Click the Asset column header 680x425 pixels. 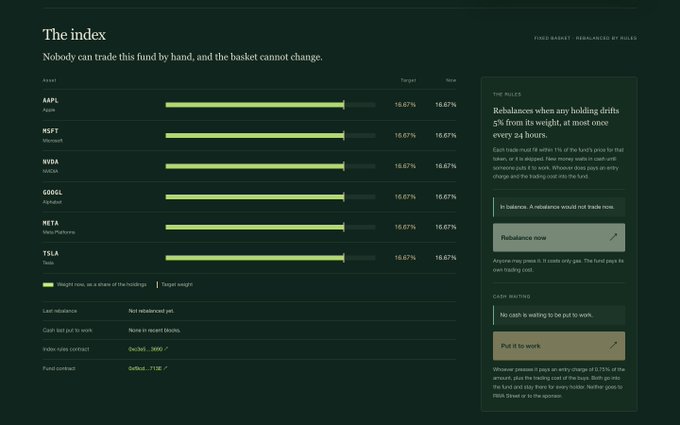point(49,80)
